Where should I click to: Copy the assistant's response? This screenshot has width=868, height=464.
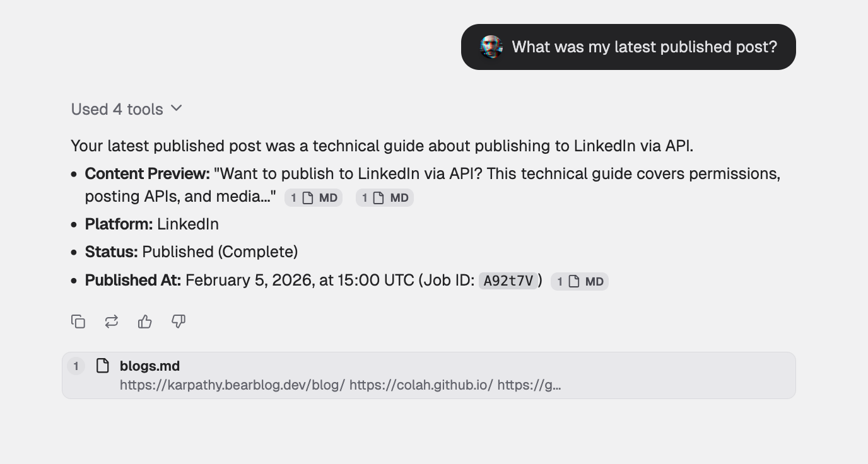(78, 322)
